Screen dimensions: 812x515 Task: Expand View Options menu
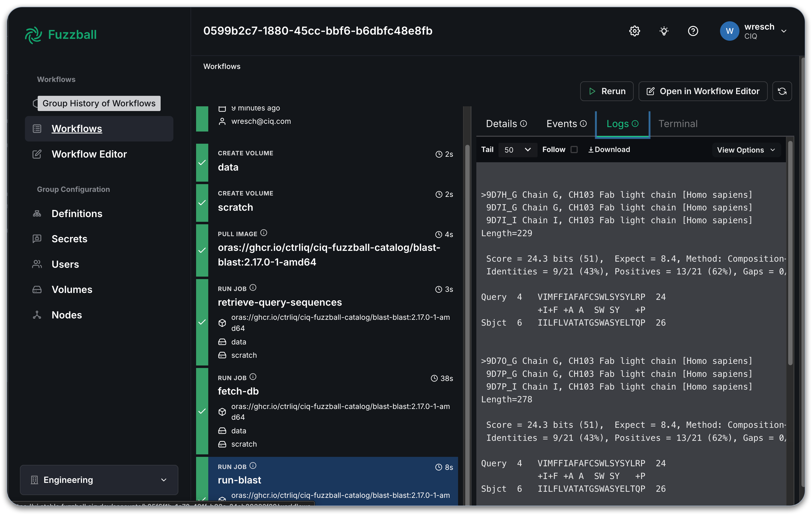(746, 150)
